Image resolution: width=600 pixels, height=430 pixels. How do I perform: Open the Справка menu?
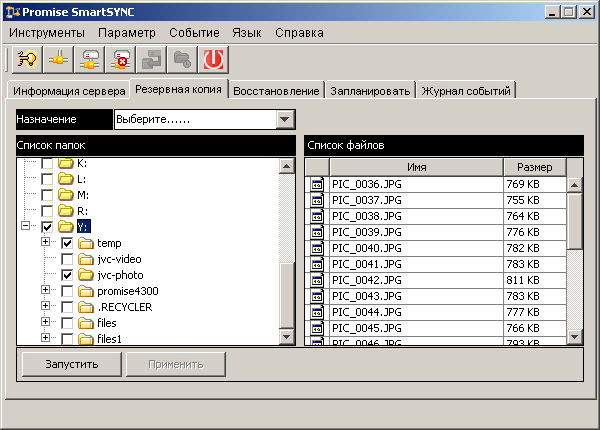pos(299,33)
